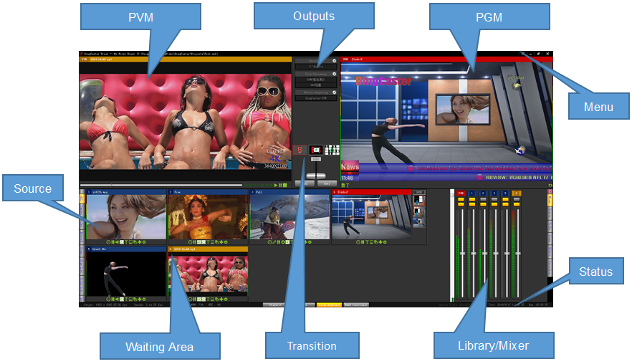The image size is (632, 364).
Task: Click the green icon at PGM's bottom-right corner
Action: tap(550, 185)
